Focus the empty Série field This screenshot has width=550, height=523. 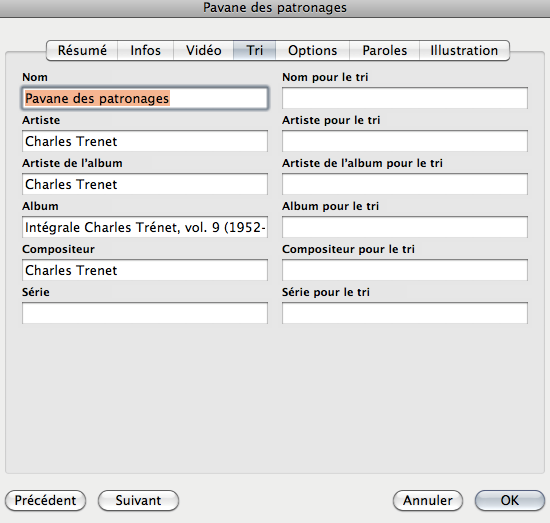coord(145,313)
